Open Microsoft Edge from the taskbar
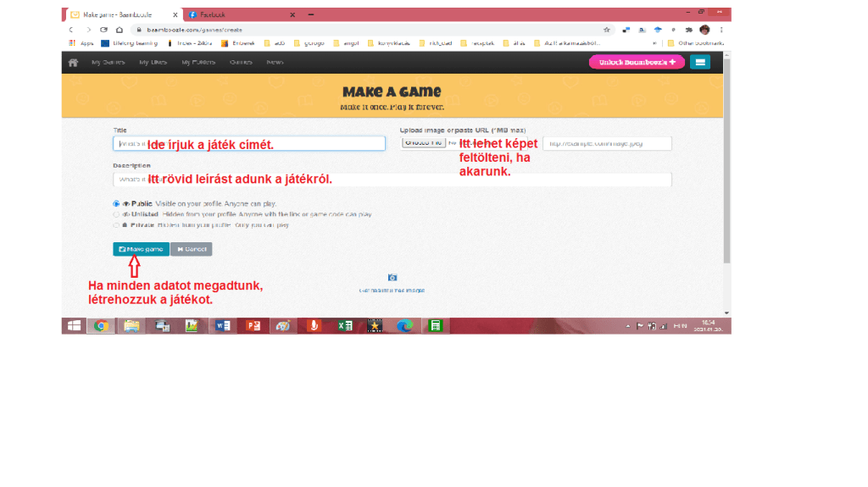 (404, 326)
